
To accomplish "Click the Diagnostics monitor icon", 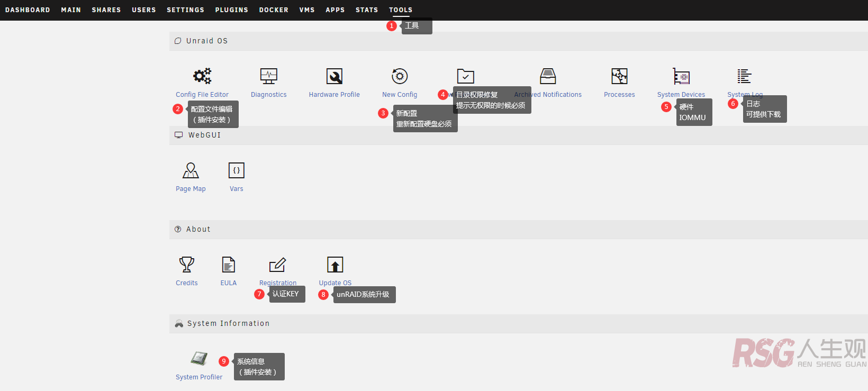I will [269, 76].
